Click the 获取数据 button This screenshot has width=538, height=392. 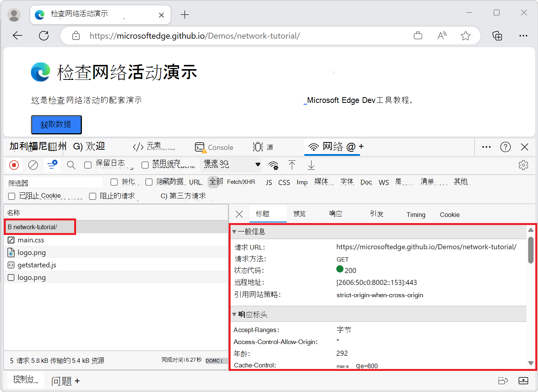point(56,124)
